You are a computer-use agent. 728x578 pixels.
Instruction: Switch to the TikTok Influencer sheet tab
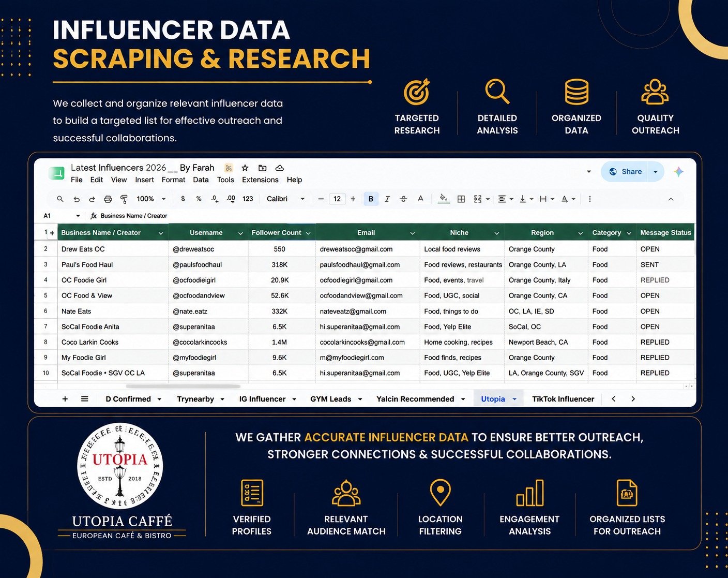(563, 399)
